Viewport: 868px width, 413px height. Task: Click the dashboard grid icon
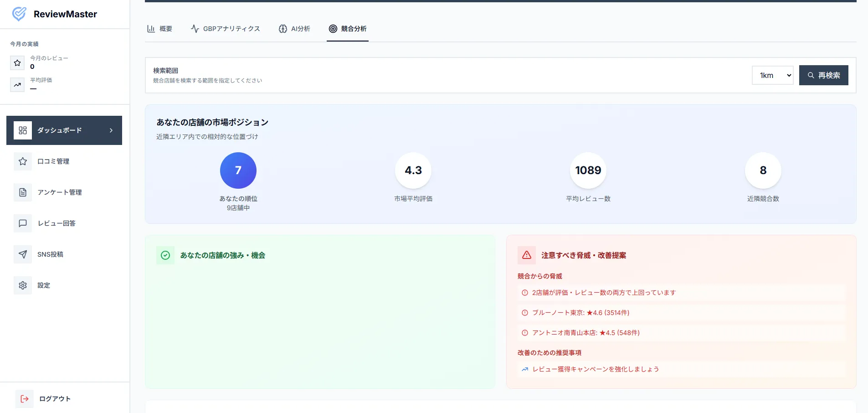[x=23, y=130]
